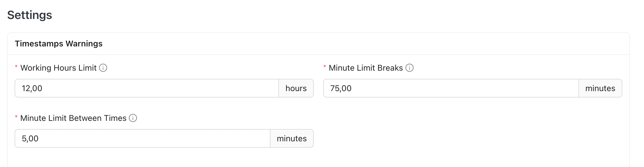The height and width of the screenshot is (167, 644).
Task: Click the red asterisk beside Minute Limit Between Times
Action: [16, 117]
